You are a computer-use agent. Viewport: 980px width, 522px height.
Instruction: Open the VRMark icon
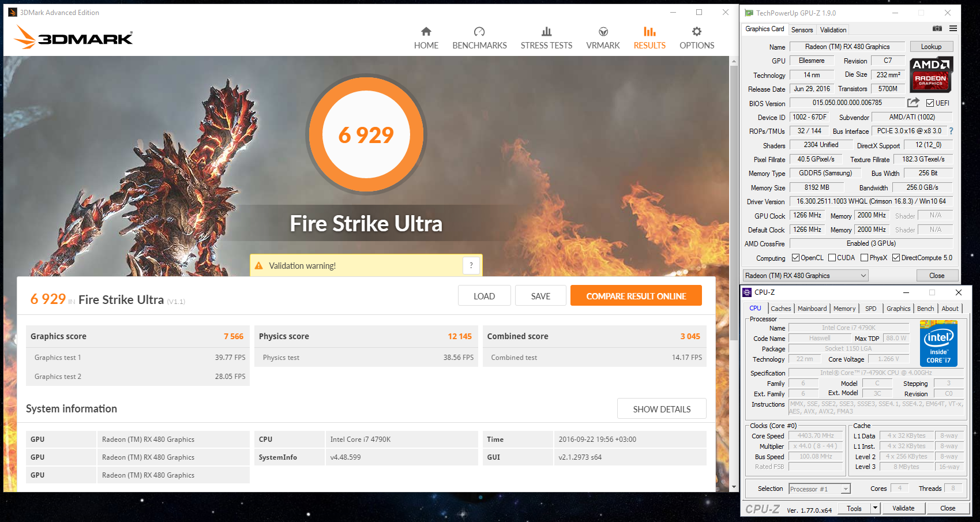[x=603, y=31]
